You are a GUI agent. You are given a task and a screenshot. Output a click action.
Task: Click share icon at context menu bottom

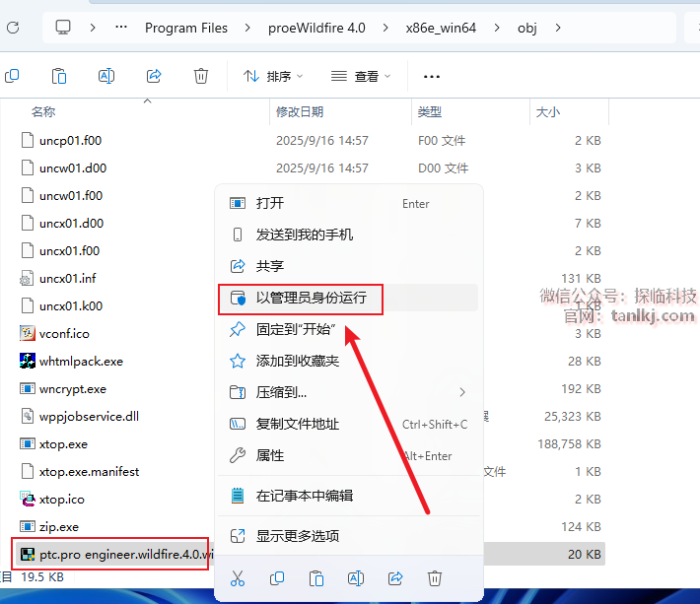(x=395, y=578)
